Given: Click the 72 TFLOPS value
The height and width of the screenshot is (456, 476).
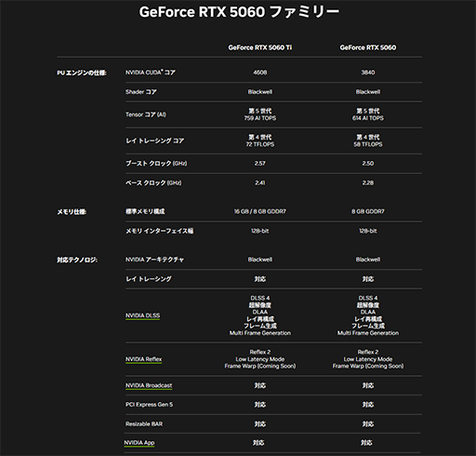Looking at the screenshot, I should click(x=260, y=144).
